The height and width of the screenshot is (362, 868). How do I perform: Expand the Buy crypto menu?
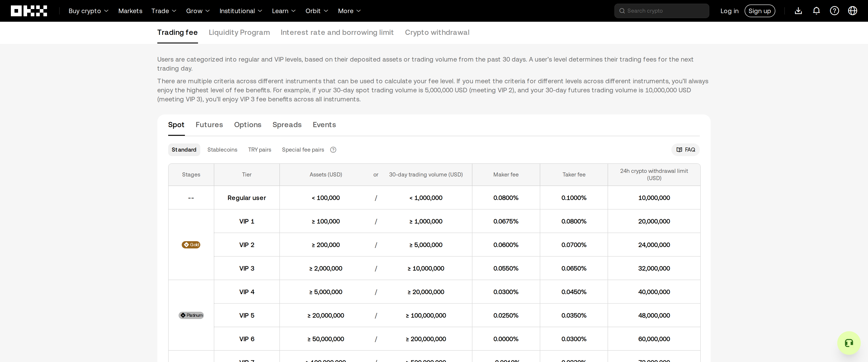[88, 11]
